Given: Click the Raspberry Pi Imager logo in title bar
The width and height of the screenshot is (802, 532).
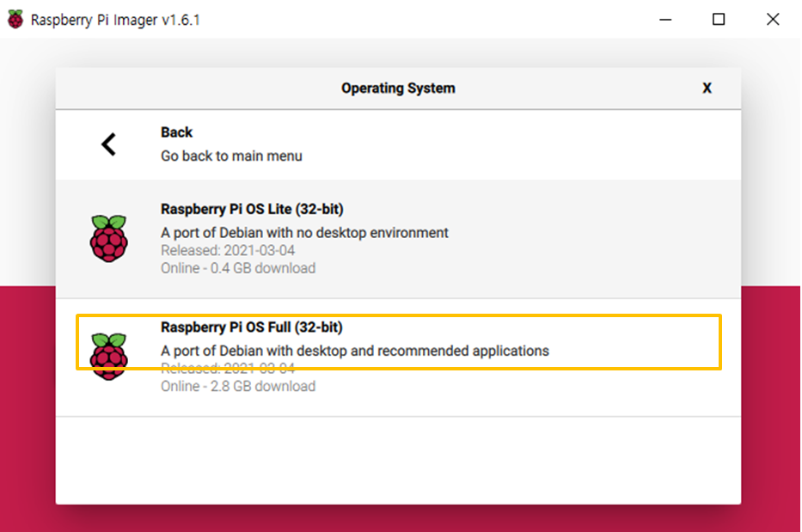Looking at the screenshot, I should coord(15,20).
